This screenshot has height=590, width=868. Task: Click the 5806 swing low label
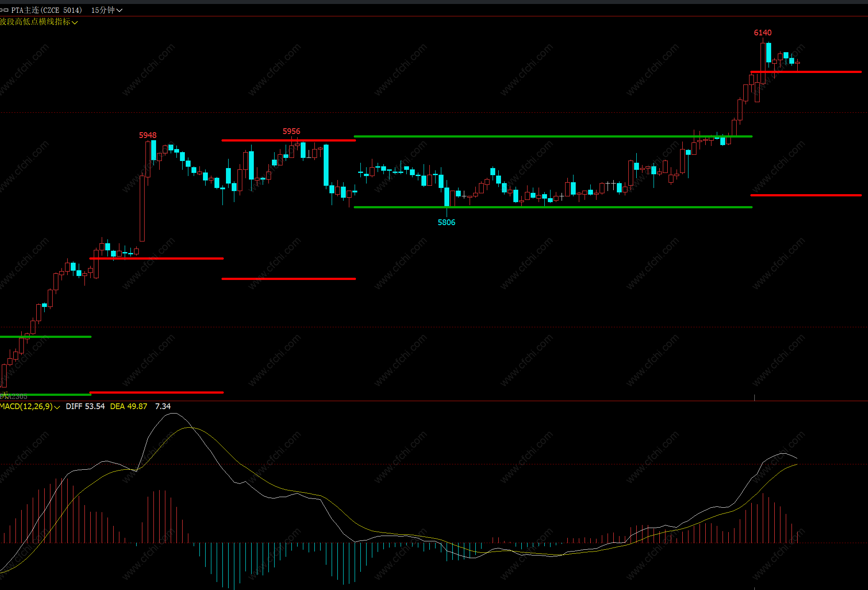[x=446, y=222]
